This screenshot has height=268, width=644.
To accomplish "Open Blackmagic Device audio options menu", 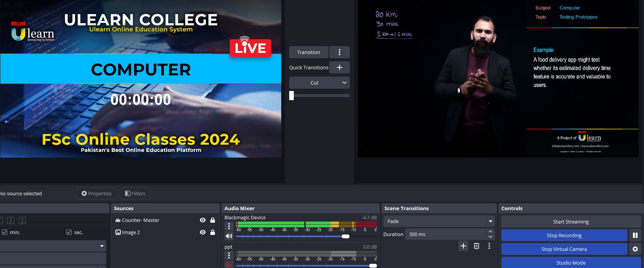I will click(229, 226).
